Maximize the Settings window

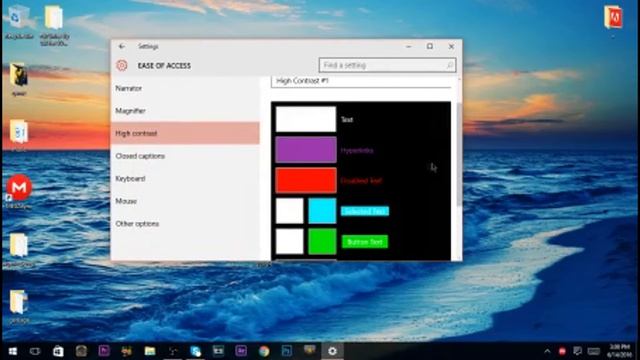[430, 47]
